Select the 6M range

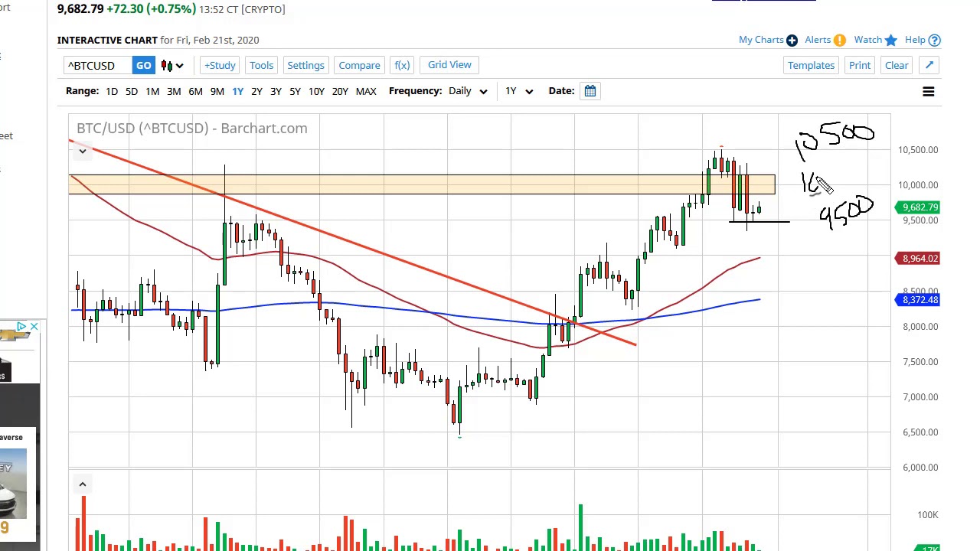pos(195,91)
